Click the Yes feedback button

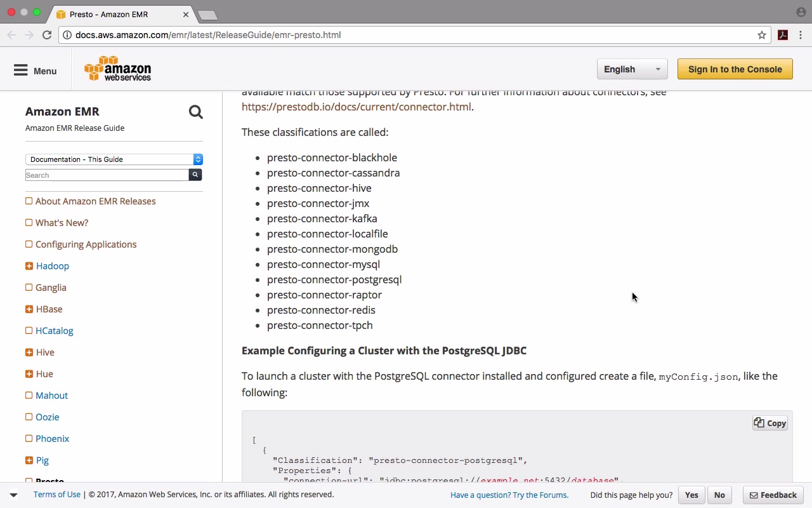tap(691, 495)
